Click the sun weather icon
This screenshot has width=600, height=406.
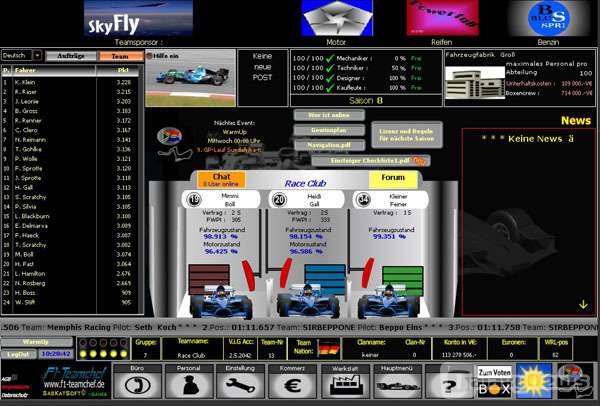point(534,382)
